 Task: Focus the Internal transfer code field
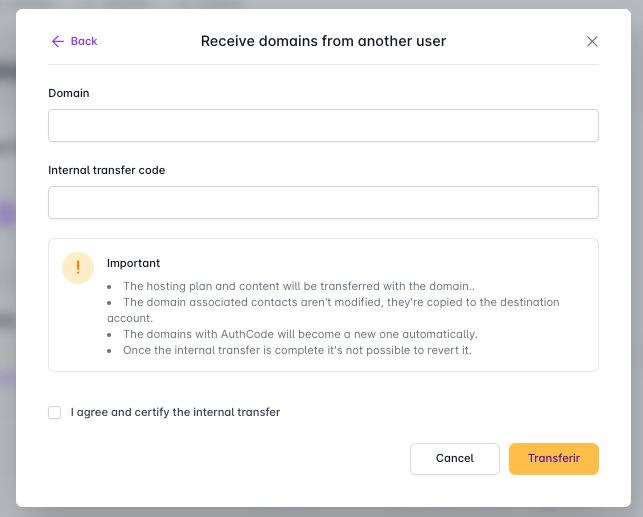pyautogui.click(x=323, y=203)
